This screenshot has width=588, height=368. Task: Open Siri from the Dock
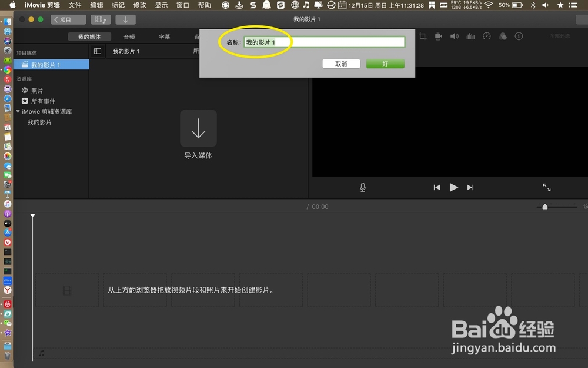8,41
